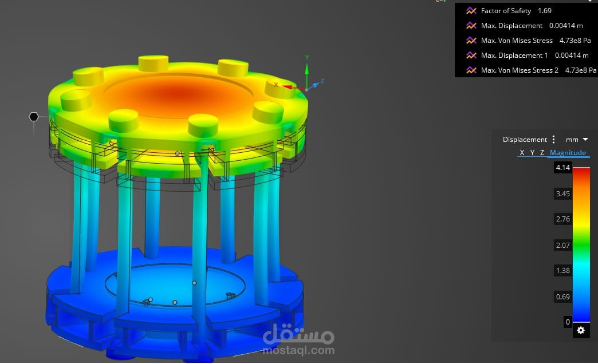Viewport: 598px width, 364px height.
Task: Toggle the Y displacement component
Action: point(532,152)
